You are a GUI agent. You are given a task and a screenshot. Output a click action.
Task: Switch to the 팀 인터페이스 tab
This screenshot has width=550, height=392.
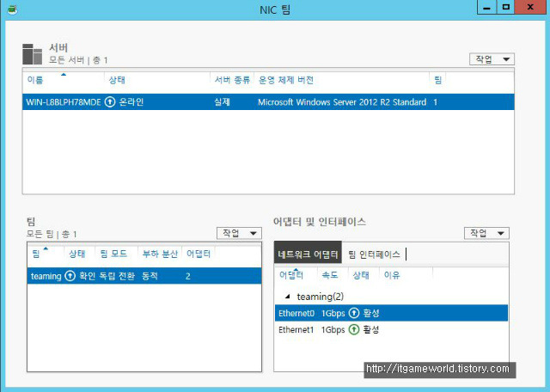click(374, 254)
